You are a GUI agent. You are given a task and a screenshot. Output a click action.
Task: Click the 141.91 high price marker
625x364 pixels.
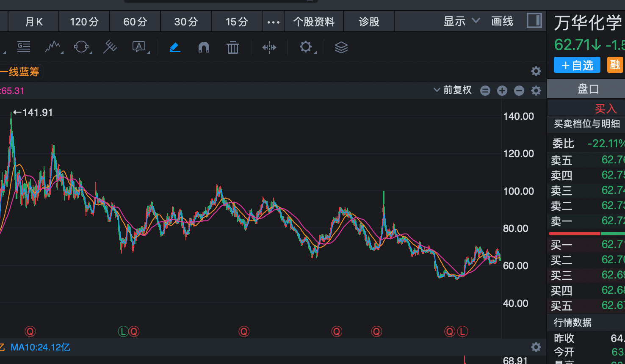(x=33, y=113)
